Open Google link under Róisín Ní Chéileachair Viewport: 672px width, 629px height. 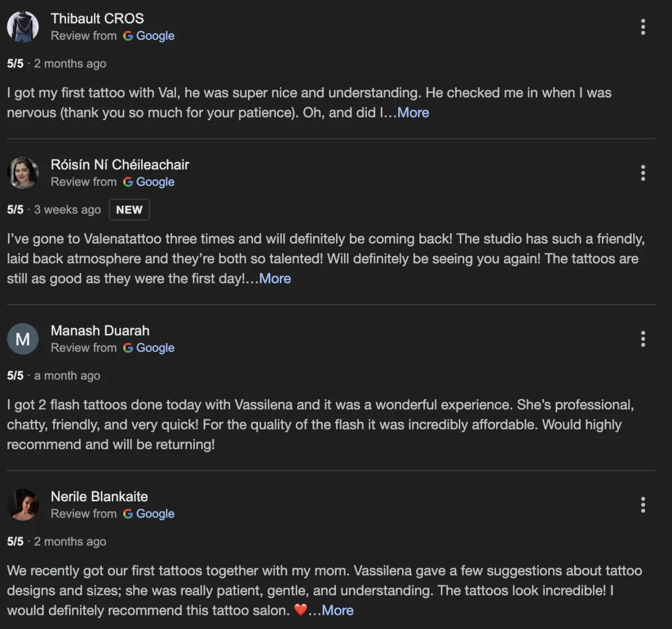[x=149, y=182]
